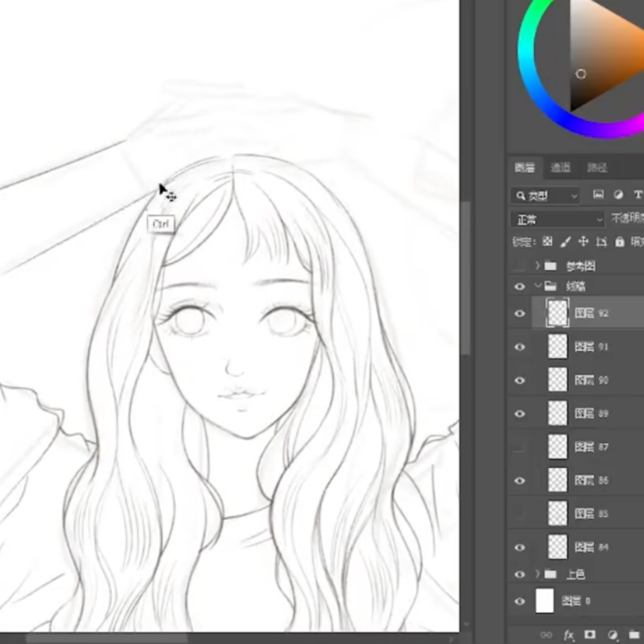Select 图层 90 thumbnail
The image size is (644, 644).
click(x=558, y=380)
